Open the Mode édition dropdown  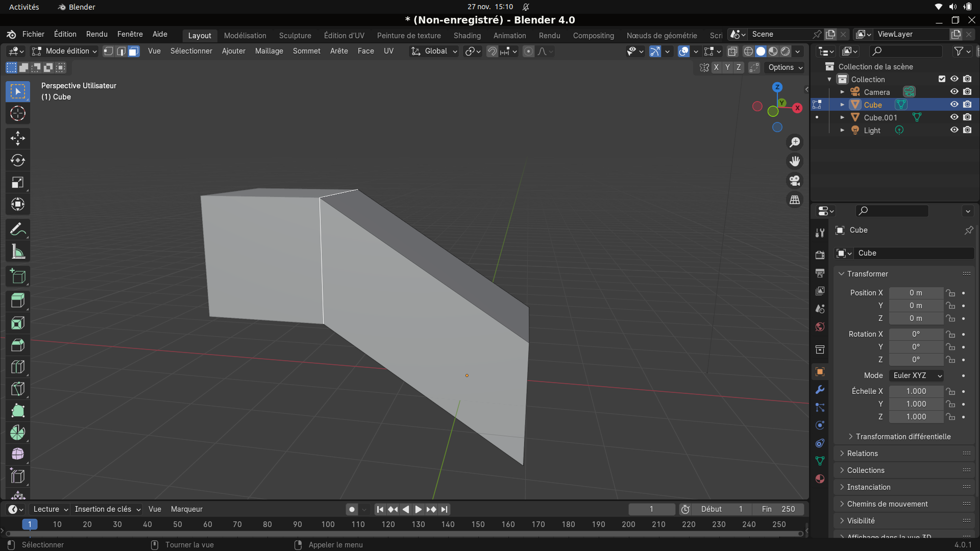click(64, 51)
